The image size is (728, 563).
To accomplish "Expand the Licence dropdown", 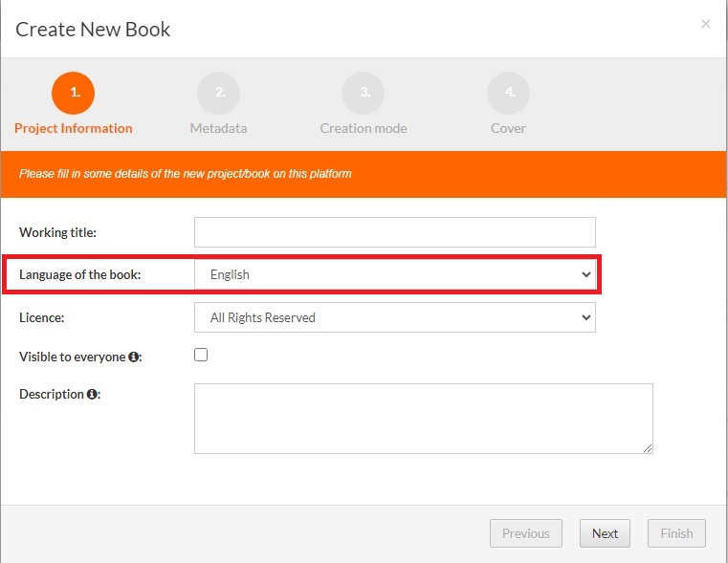I will 394,317.
